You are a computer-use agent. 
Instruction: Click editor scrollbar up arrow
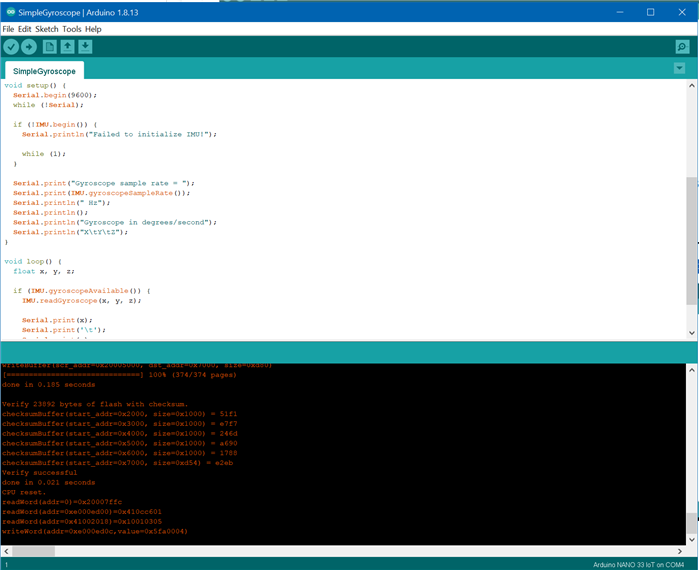tap(691, 86)
